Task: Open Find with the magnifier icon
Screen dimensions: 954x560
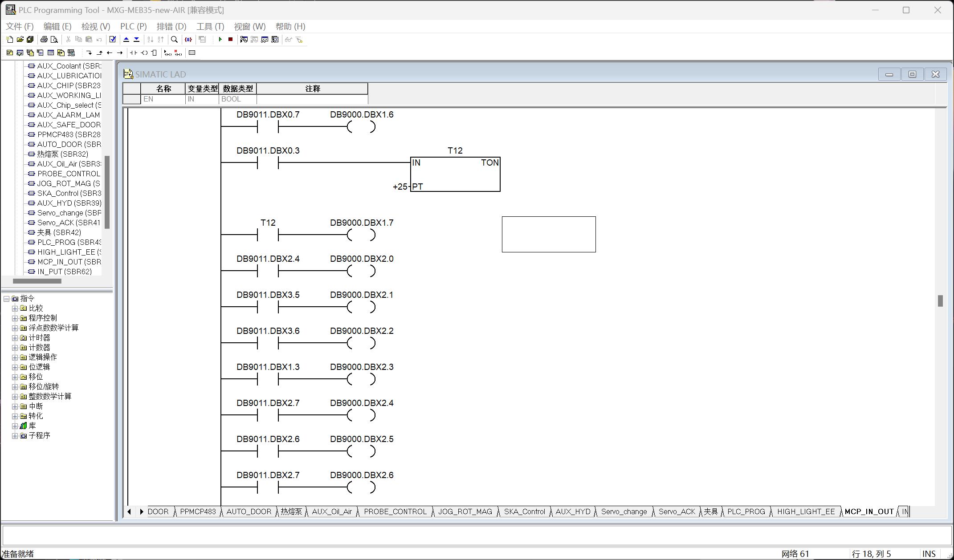Action: (x=175, y=40)
